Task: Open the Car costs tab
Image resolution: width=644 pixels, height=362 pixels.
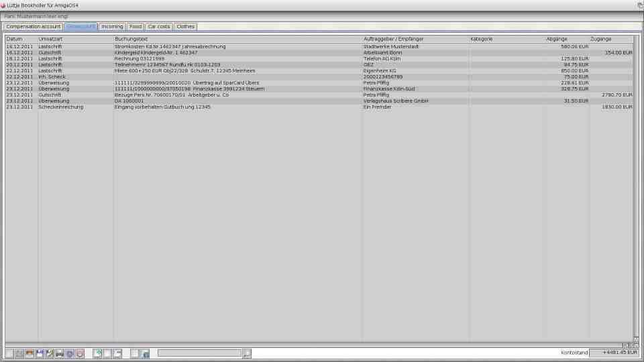Action: [159, 27]
